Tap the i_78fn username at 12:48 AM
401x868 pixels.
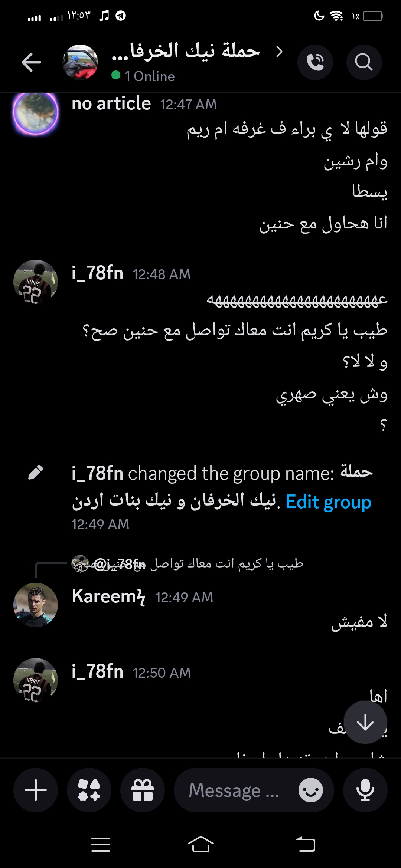coord(98,273)
